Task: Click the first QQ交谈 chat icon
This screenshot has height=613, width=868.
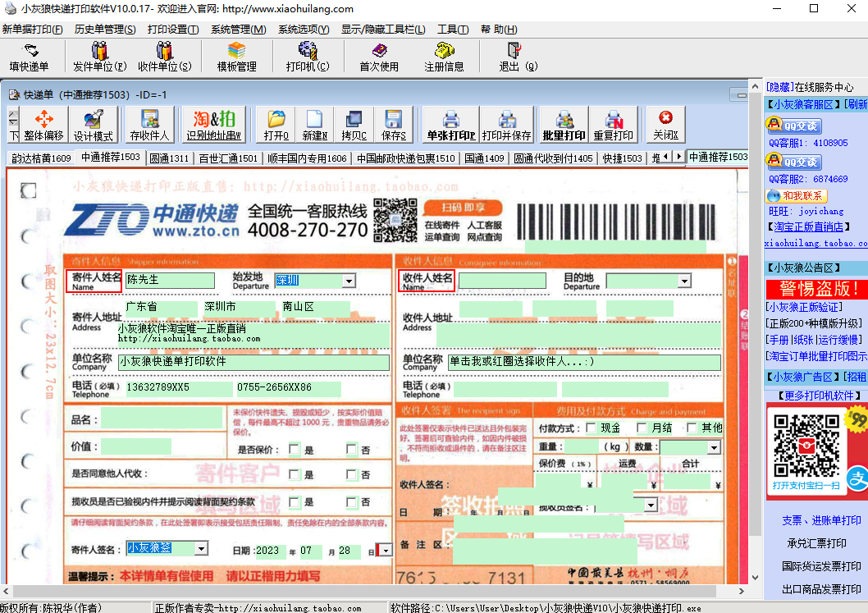Action: coord(793,126)
